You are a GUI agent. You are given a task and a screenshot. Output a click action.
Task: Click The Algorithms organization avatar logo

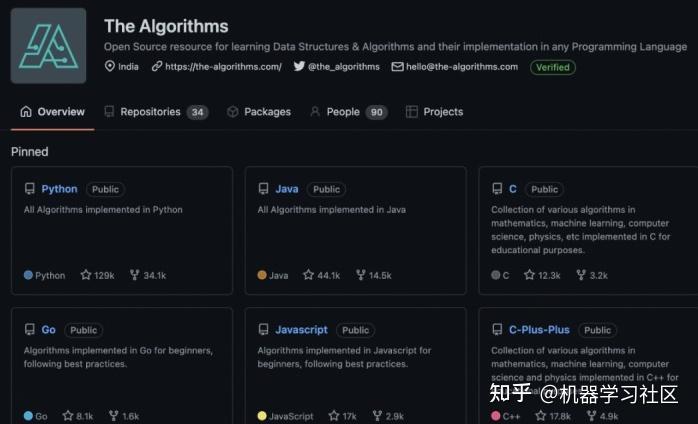pos(49,45)
